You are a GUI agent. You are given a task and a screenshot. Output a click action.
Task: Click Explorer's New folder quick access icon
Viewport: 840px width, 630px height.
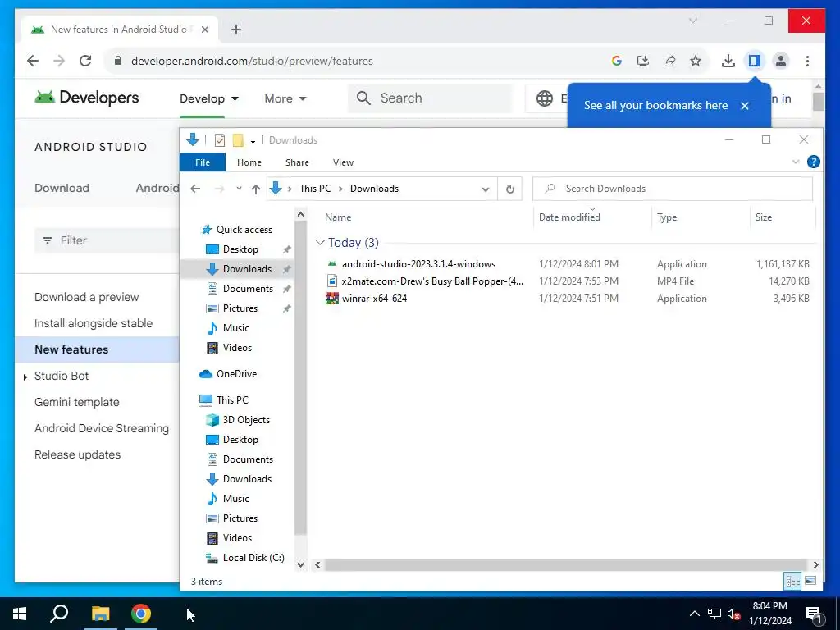click(x=238, y=139)
